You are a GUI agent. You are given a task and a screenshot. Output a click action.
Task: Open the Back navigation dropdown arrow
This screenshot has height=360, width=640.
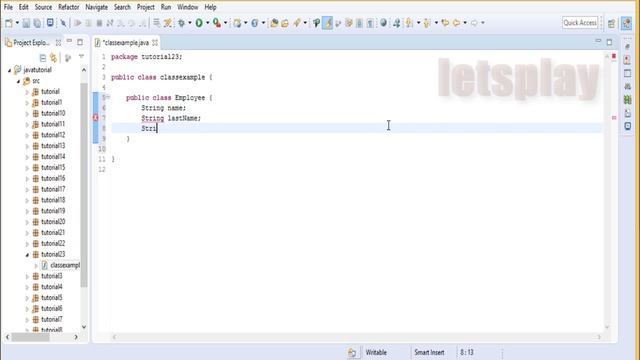pyautogui.click(x=465, y=23)
